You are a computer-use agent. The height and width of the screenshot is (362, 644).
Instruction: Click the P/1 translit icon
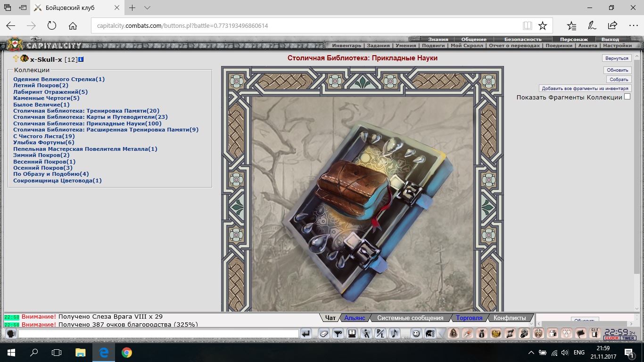pyautogui.click(x=380, y=334)
